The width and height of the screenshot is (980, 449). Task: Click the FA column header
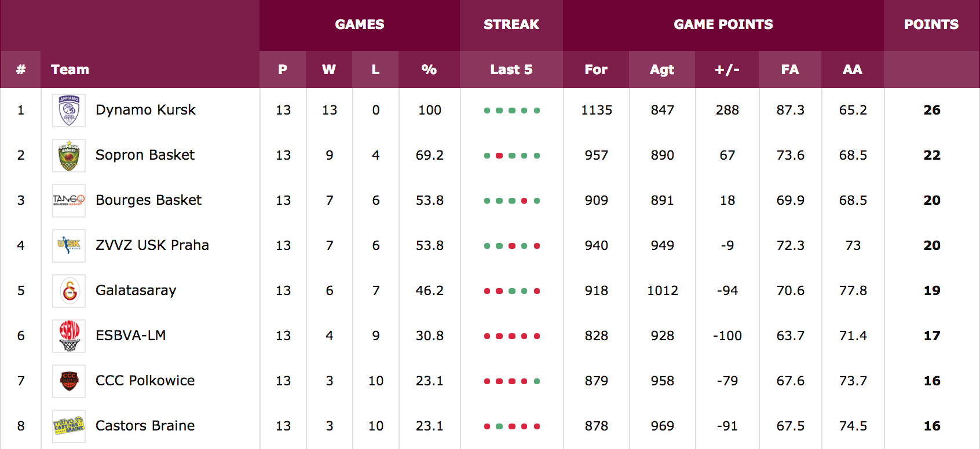(790, 69)
